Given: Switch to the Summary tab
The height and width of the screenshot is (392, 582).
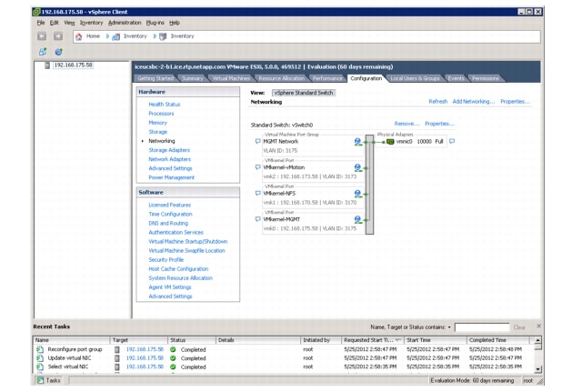Looking at the screenshot, I should tap(192, 78).
